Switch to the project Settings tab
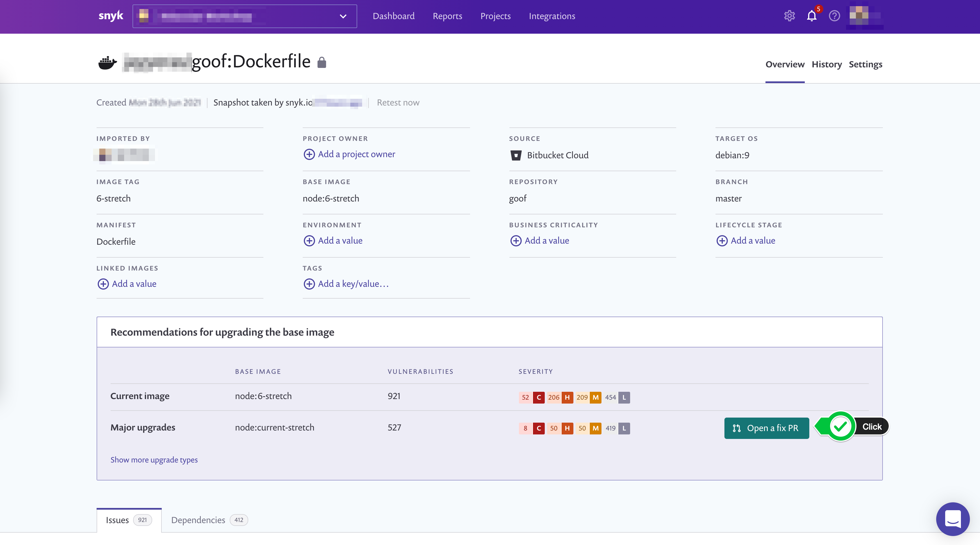The width and height of the screenshot is (980, 545). 865,64
